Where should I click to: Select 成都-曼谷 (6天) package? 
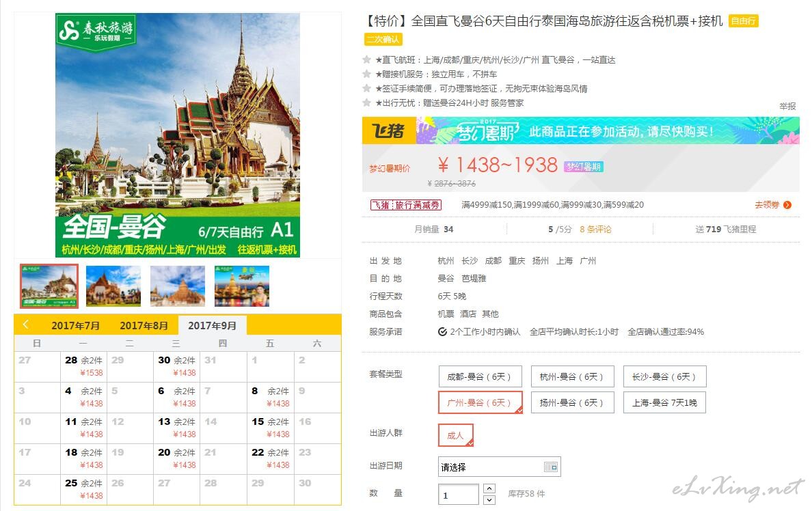pos(480,376)
